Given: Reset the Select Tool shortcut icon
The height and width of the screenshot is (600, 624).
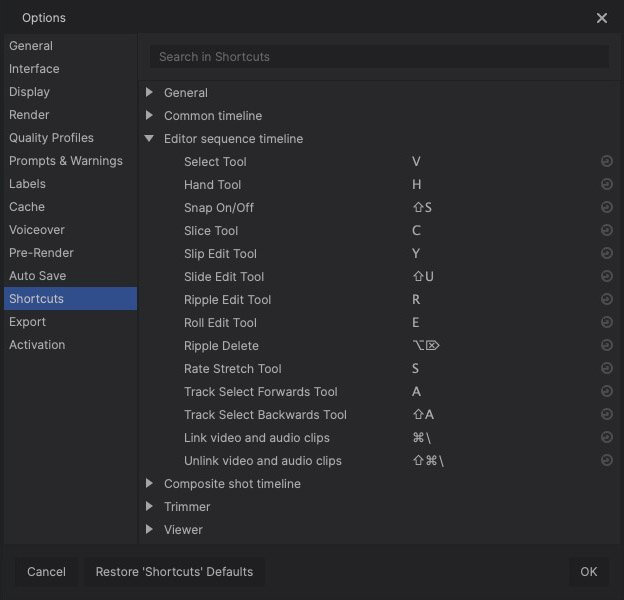Looking at the screenshot, I should (x=606, y=162).
